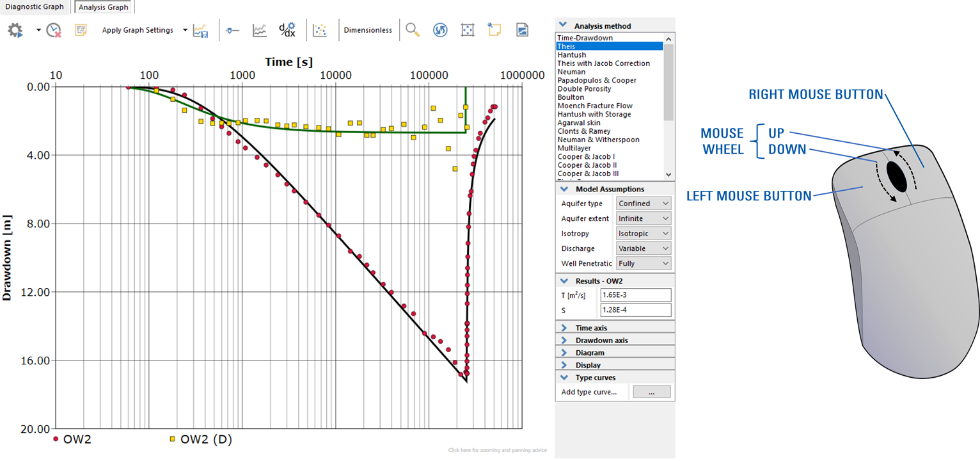Click the export graph image icon
Image resolution: width=980 pixels, height=461 pixels.
click(523, 30)
